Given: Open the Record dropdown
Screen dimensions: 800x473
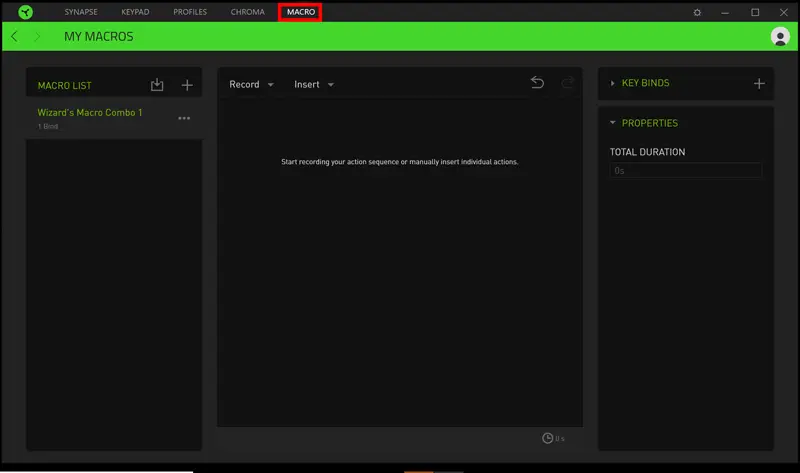Looking at the screenshot, I should (252, 84).
